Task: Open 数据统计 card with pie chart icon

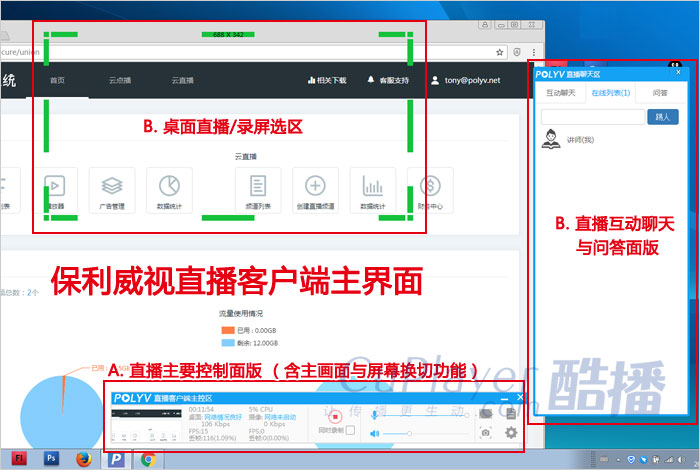Action: pyautogui.click(x=169, y=191)
